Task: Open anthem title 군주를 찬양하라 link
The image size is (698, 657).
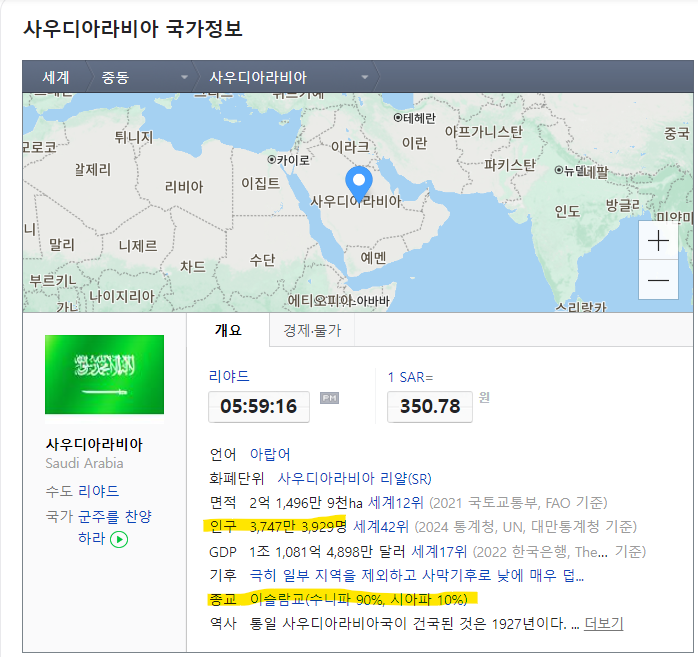Action: 114,527
